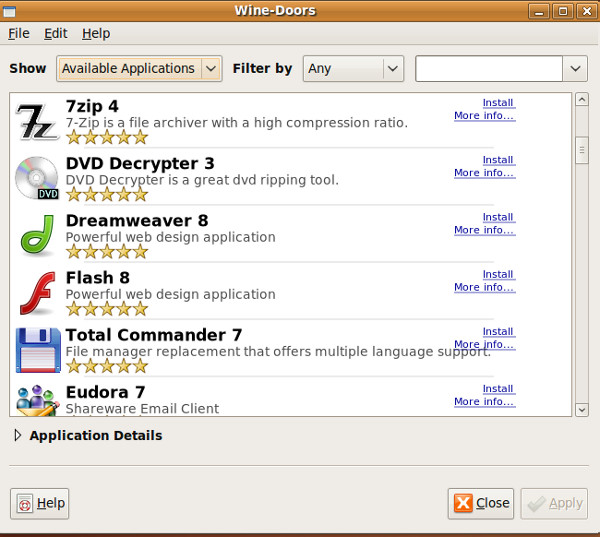Click 'File manager replacement' description text

click(278, 351)
